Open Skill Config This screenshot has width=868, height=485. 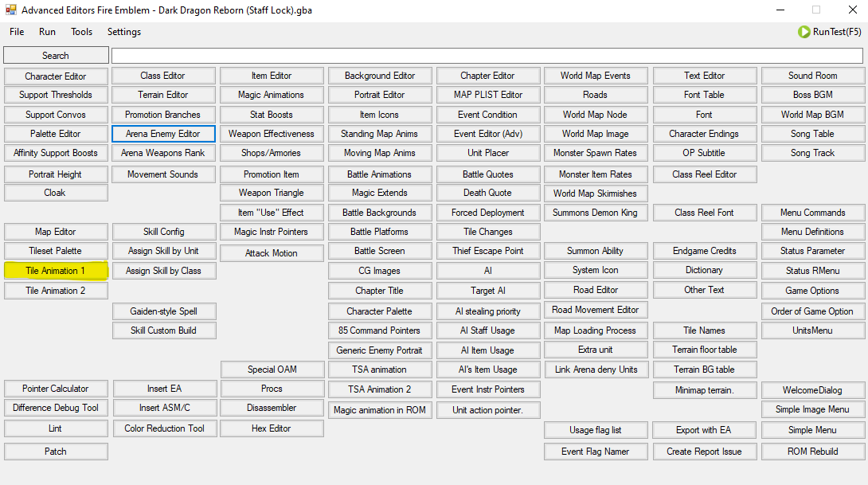[164, 232]
